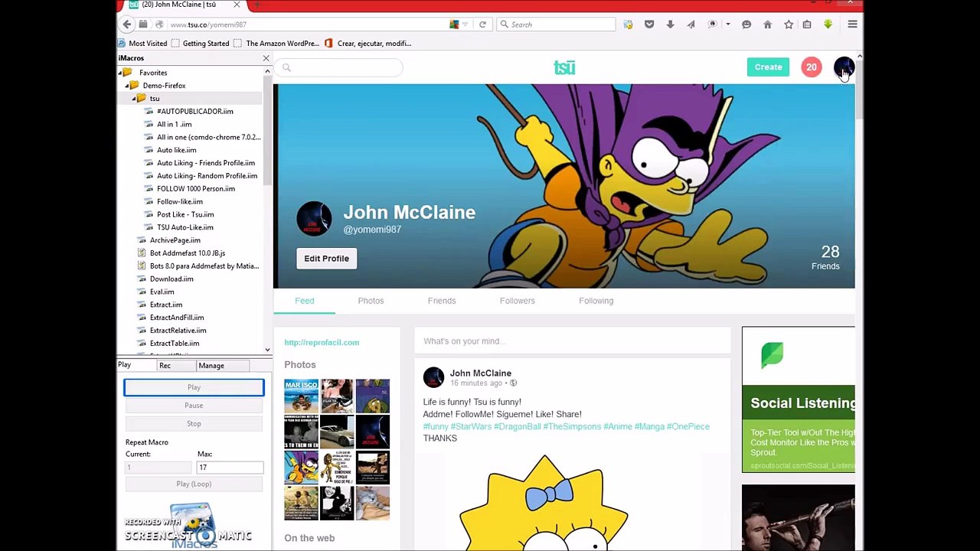Select Bot Addmefast 10.0 JB.js script
This screenshot has height=551, width=980.
(x=187, y=253)
